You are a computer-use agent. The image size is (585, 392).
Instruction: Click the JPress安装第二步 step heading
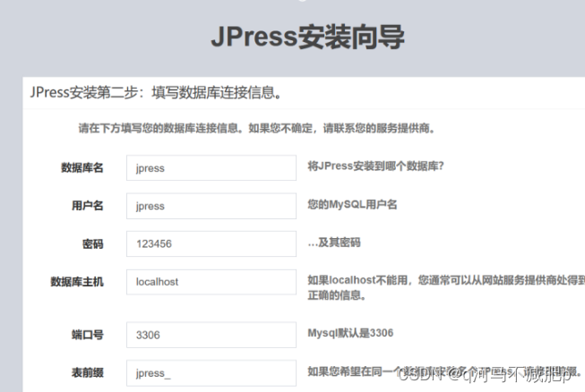(156, 92)
